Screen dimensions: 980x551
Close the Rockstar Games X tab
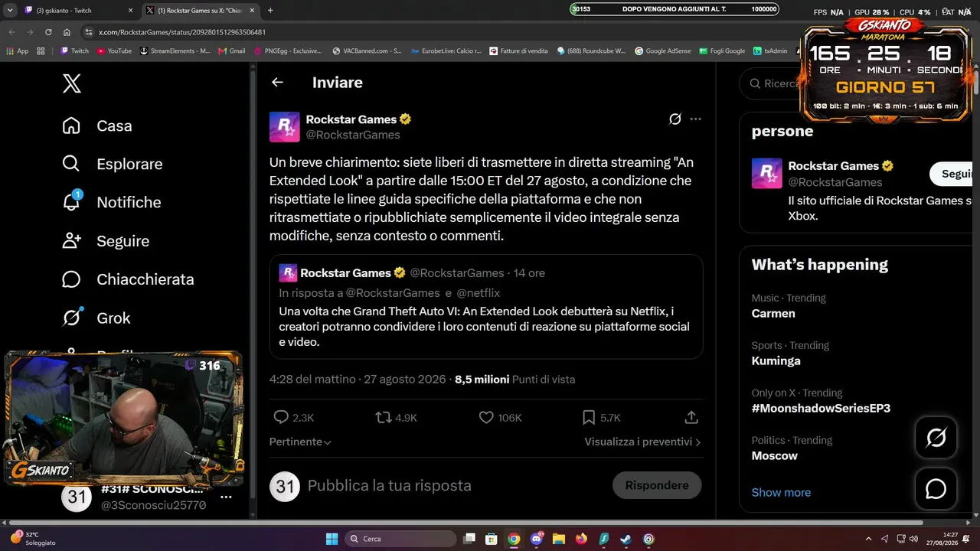(252, 11)
